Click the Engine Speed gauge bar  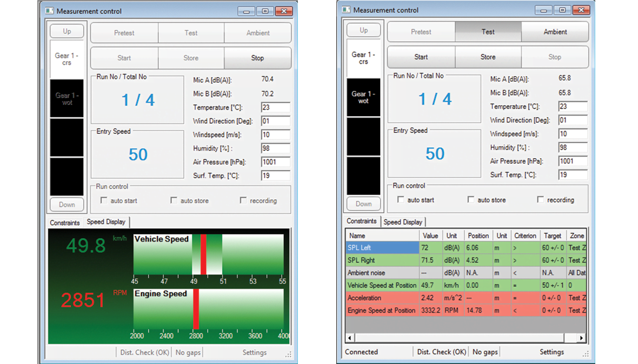(208, 309)
